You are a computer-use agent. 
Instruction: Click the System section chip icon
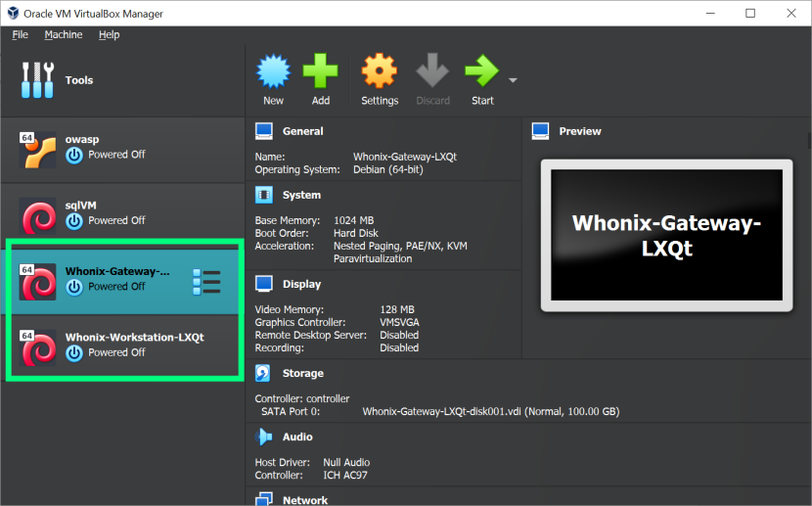click(x=264, y=195)
